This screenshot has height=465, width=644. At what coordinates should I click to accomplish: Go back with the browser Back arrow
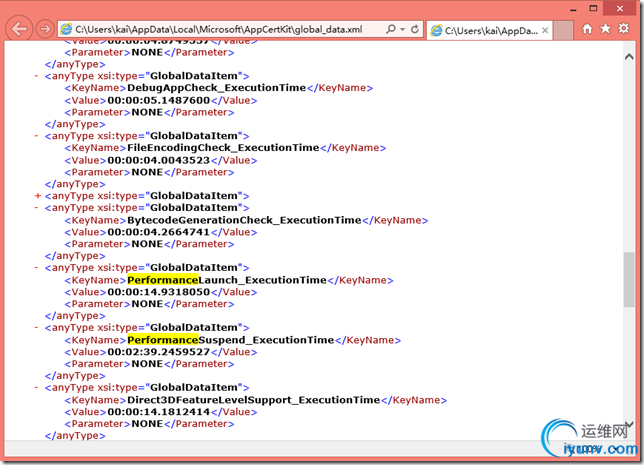point(19,29)
